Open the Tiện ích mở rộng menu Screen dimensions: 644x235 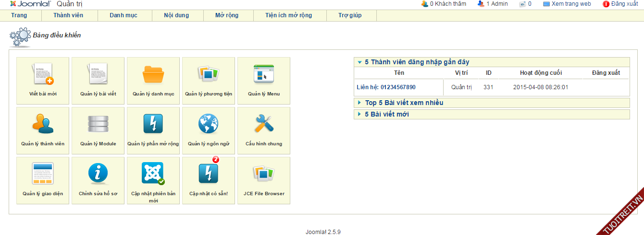coord(288,15)
